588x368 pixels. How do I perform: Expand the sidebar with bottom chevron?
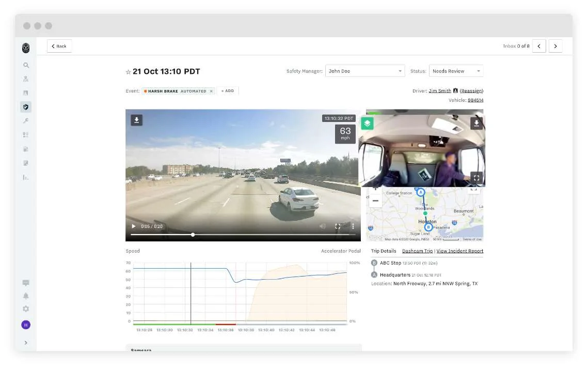pos(26,343)
